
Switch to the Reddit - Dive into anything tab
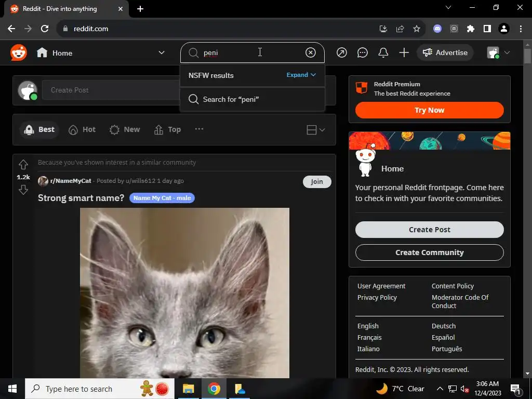(66, 9)
